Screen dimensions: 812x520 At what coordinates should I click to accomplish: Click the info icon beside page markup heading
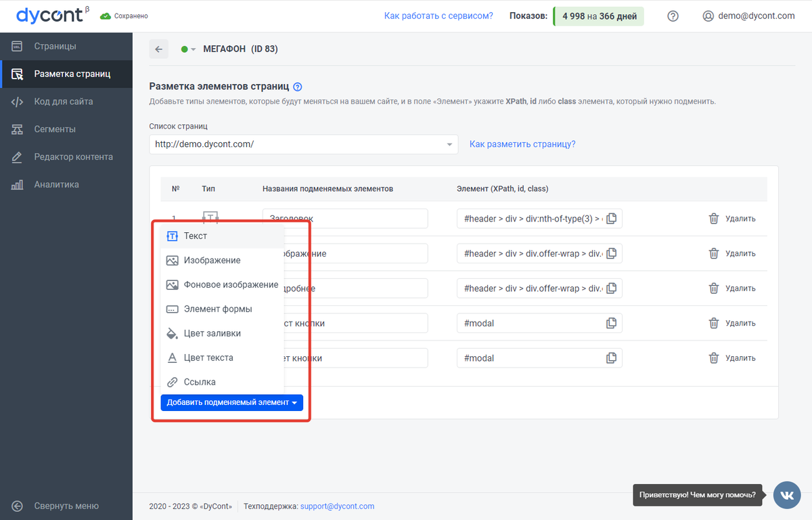298,87
